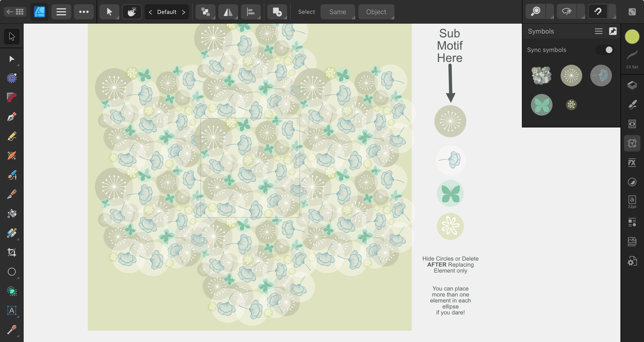Image resolution: width=644 pixels, height=342 pixels.
Task: Select the Node tool
Action: coord(12,59)
